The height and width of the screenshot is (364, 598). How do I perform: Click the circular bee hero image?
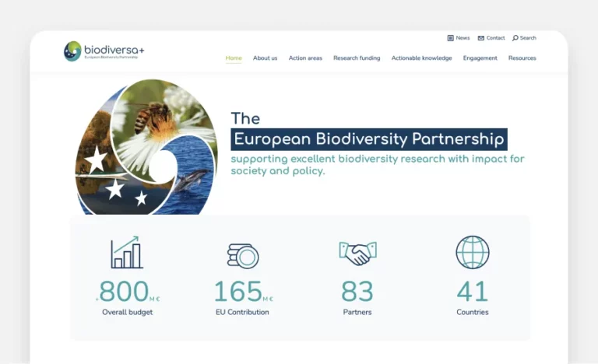coord(146,146)
